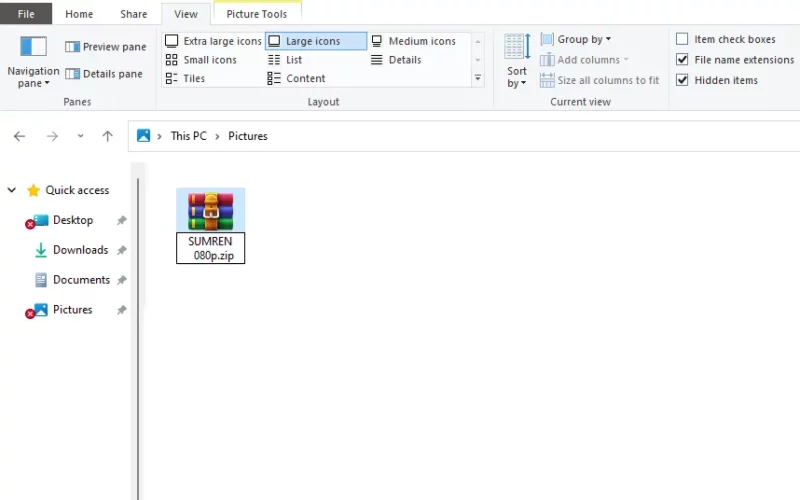Open the Navigation pane dropdown

33,62
